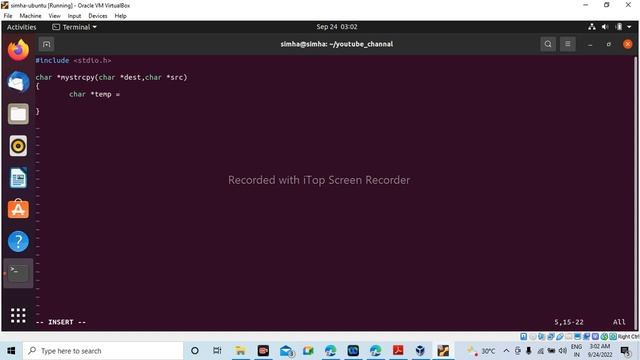Click the '#include <stdio.h>' line
Image resolution: width=640 pixels, height=360 pixels.
(x=73, y=60)
